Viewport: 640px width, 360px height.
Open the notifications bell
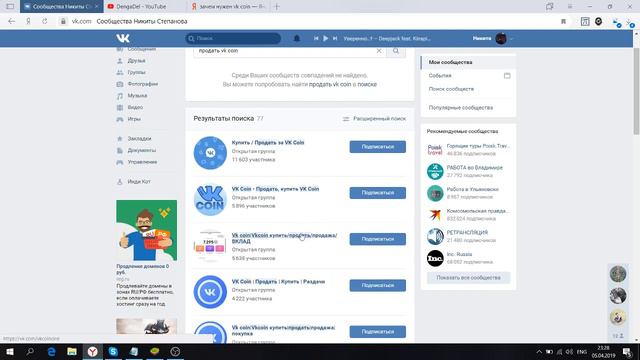tap(297, 38)
